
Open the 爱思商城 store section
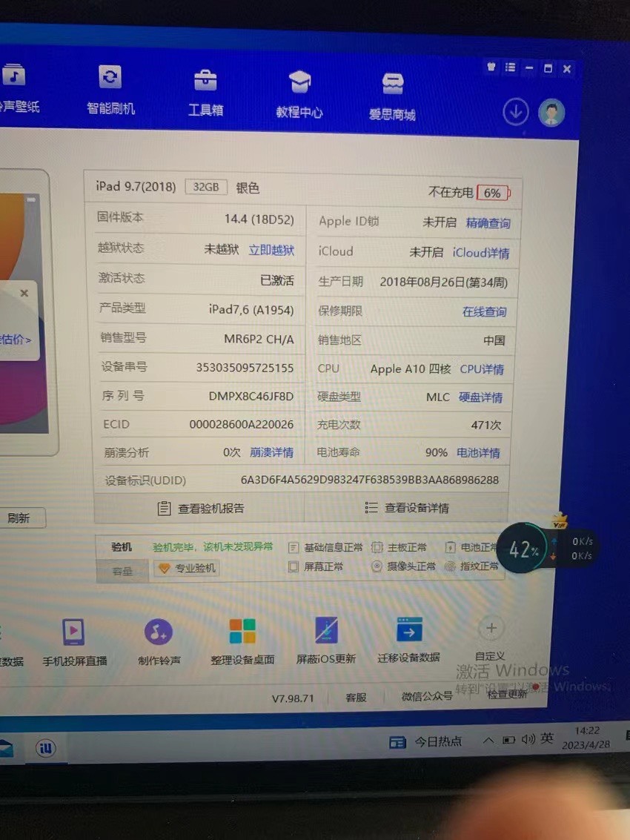click(x=392, y=96)
